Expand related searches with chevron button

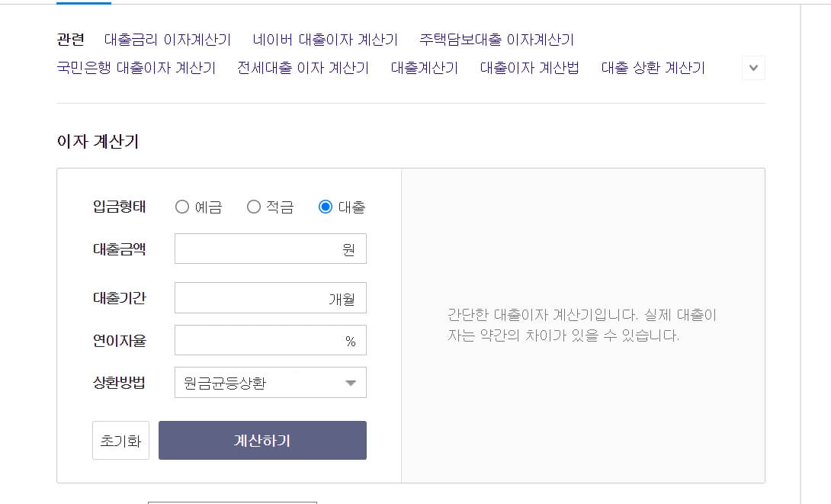point(753,68)
